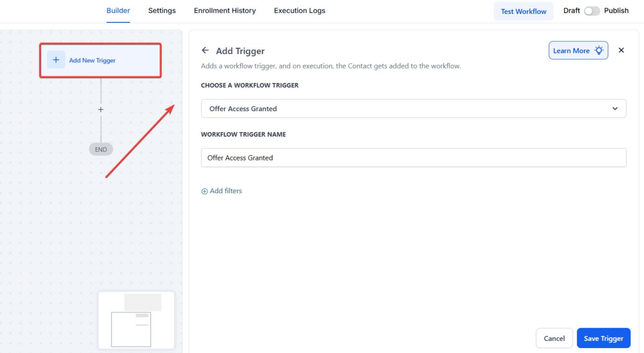Click the plus node between trigger and END
Screen dimensions: 644x353
101,109
